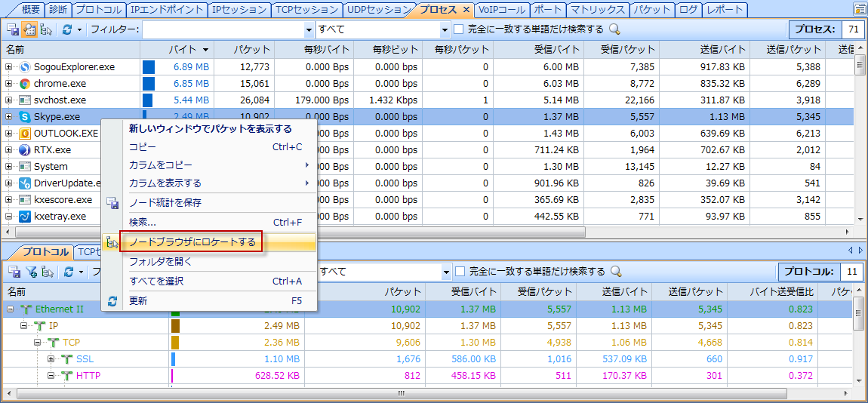The height and width of the screenshot is (403, 868).
Task: Open the filter text dropdown in top toolbar
Action: pos(308,29)
